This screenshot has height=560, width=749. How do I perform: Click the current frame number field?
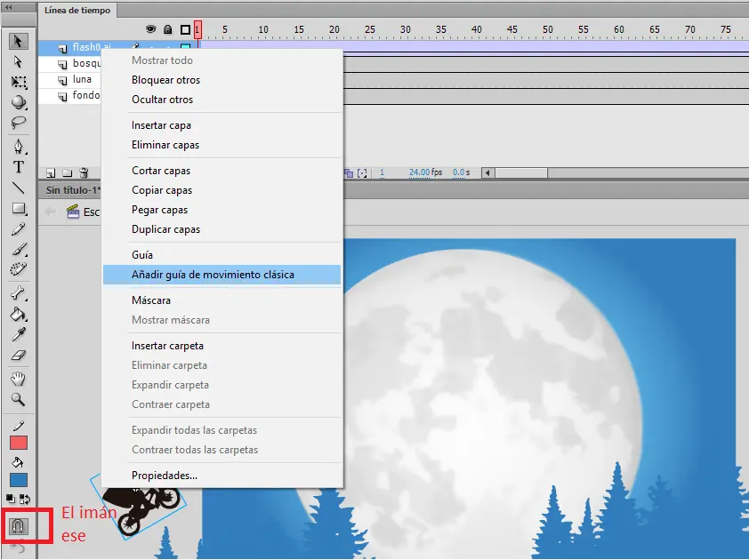(x=382, y=172)
